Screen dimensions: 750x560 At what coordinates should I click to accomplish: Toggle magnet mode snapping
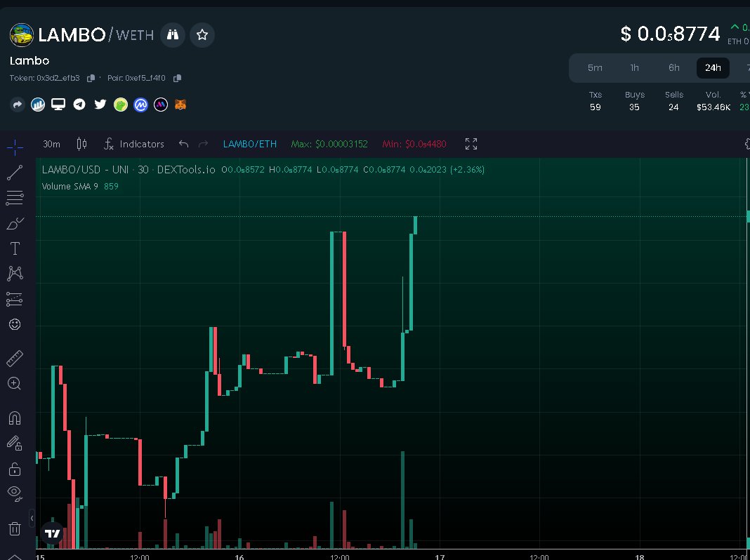pyautogui.click(x=15, y=418)
